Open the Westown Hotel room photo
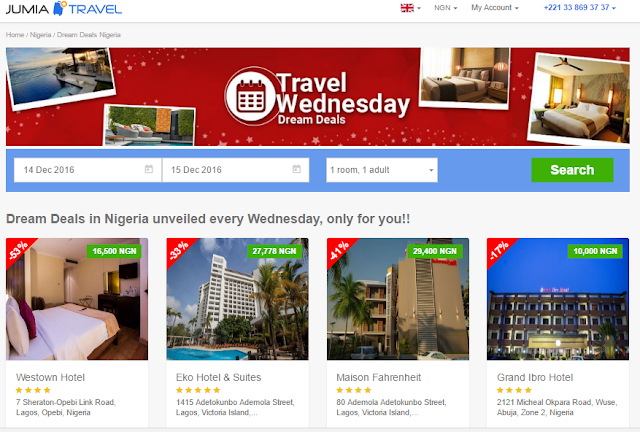Image resolution: width=640 pixels, height=432 pixels. (77, 299)
